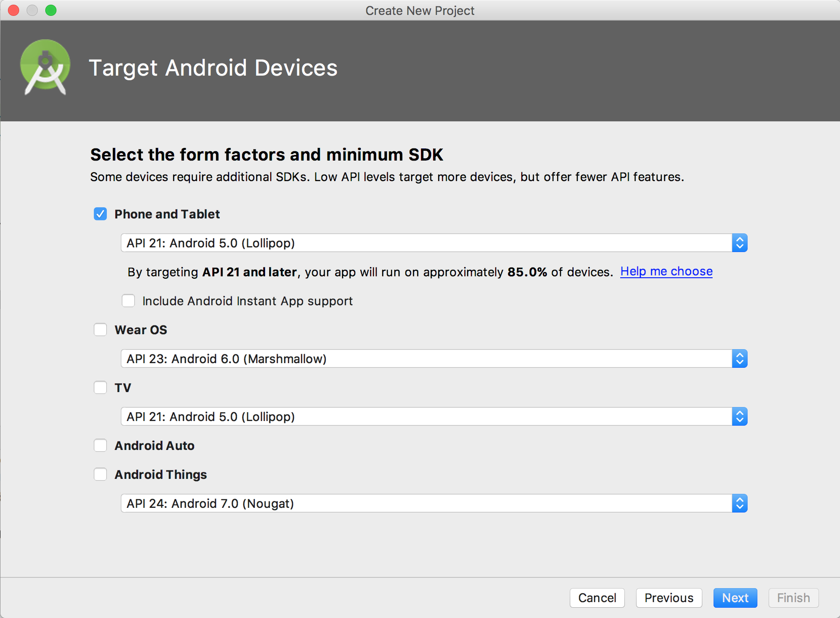Screen dimensions: 840x618
Task: Go back with the Previous button
Action: (x=669, y=598)
